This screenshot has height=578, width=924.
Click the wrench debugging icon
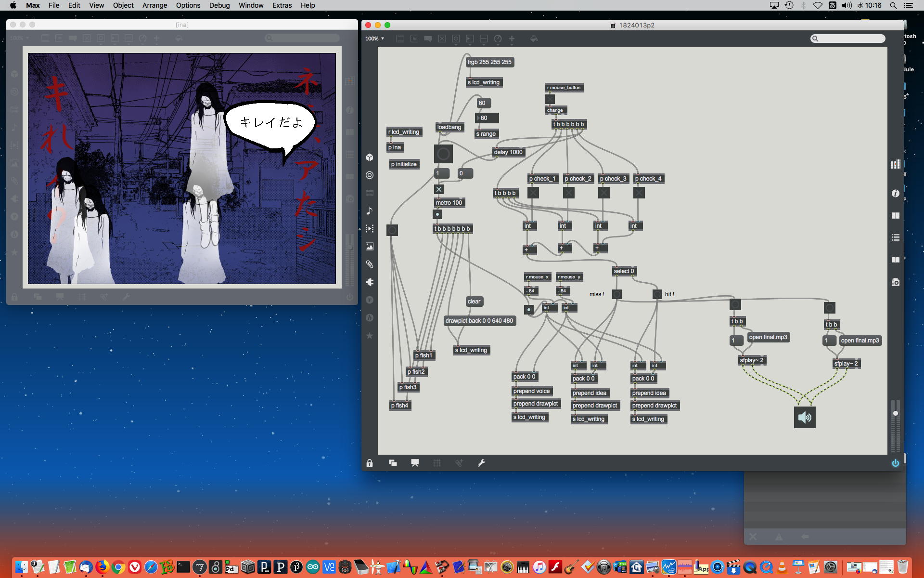point(481,463)
